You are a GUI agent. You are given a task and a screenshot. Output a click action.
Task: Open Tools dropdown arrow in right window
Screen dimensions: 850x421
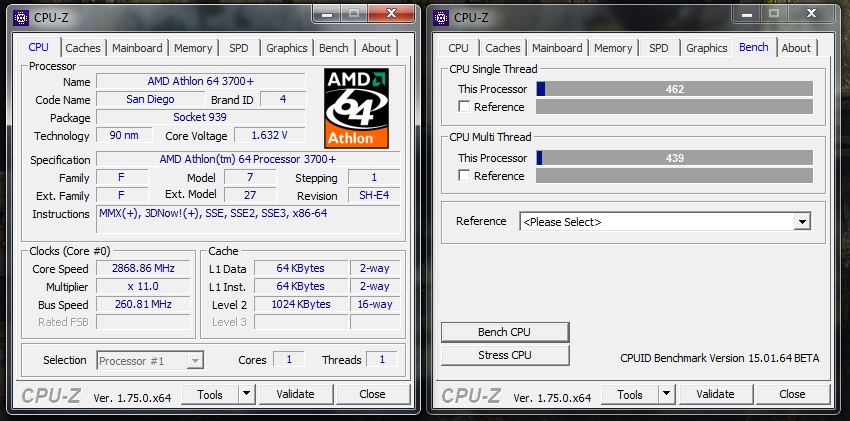click(666, 394)
